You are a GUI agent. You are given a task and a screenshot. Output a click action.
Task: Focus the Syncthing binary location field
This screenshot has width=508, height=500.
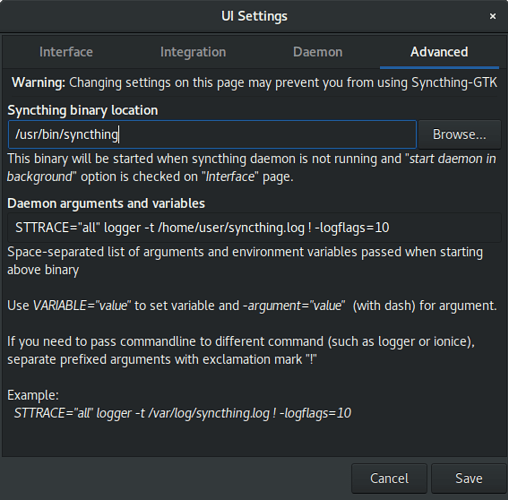pos(212,134)
